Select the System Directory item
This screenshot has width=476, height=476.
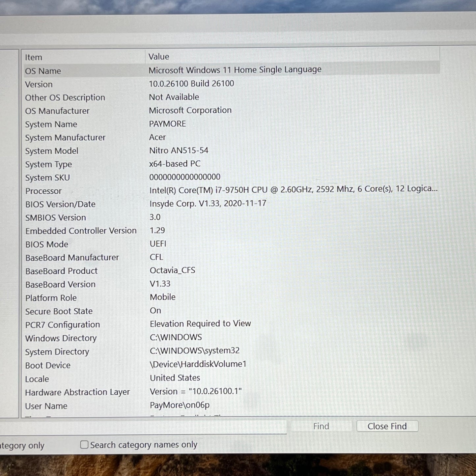point(57,352)
